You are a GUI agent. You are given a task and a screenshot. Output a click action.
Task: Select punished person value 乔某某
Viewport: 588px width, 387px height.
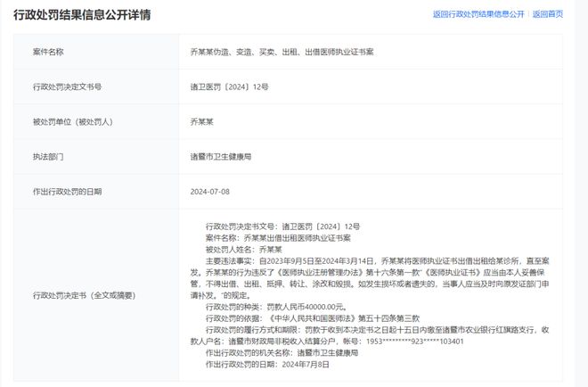pos(201,121)
